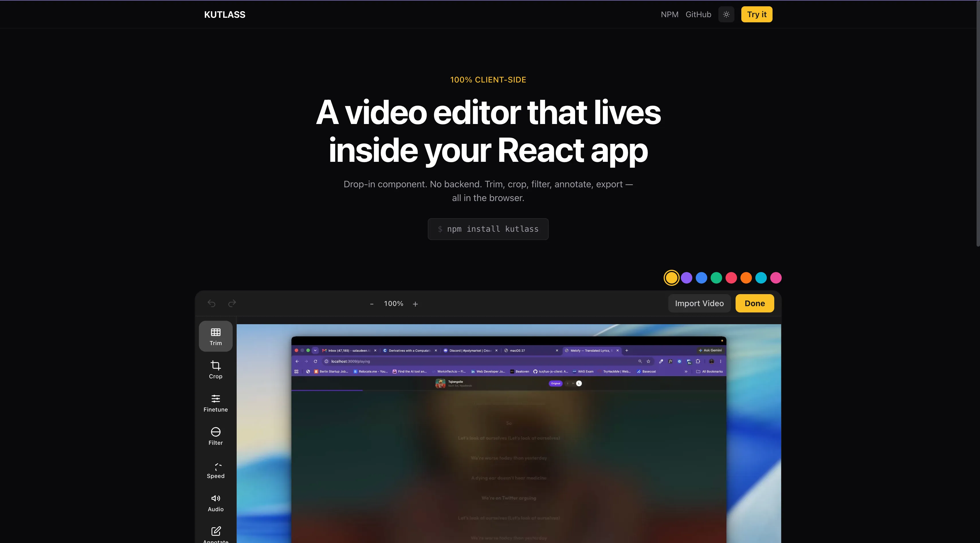Open the Audio tool
The width and height of the screenshot is (980, 543).
tap(215, 503)
